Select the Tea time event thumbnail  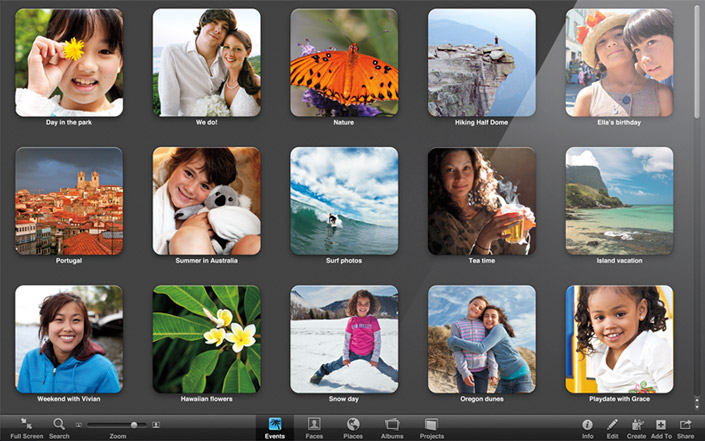point(482,201)
